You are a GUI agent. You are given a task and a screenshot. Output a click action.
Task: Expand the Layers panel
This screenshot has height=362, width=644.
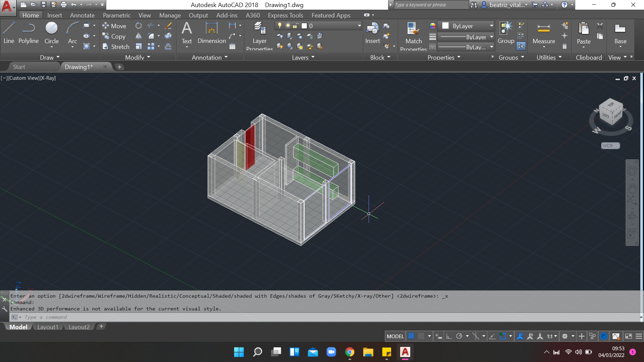[303, 57]
